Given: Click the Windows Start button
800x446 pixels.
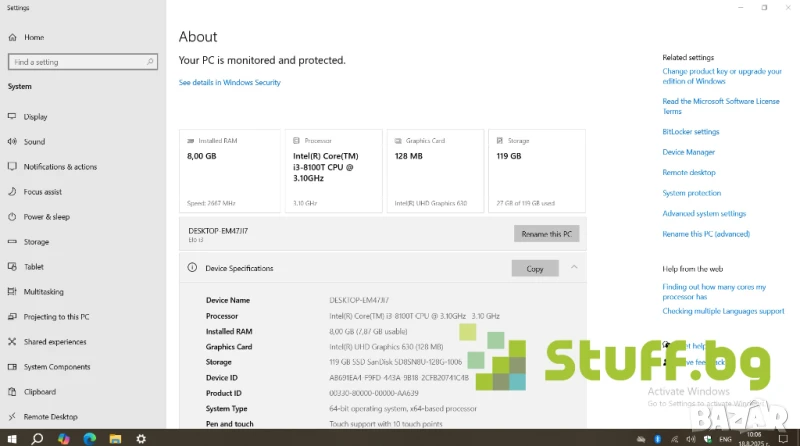Looking at the screenshot, I should tap(11, 438).
